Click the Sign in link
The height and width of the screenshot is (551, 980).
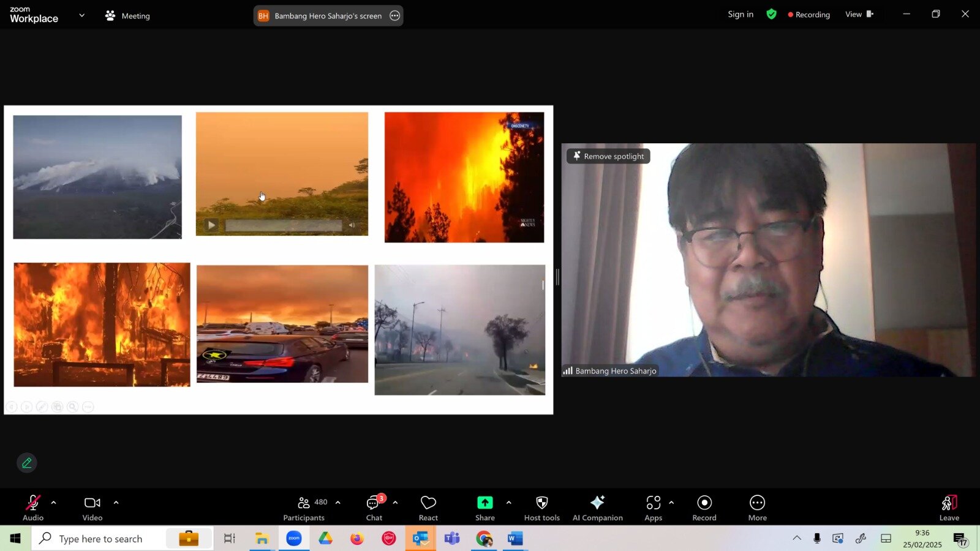[741, 14]
